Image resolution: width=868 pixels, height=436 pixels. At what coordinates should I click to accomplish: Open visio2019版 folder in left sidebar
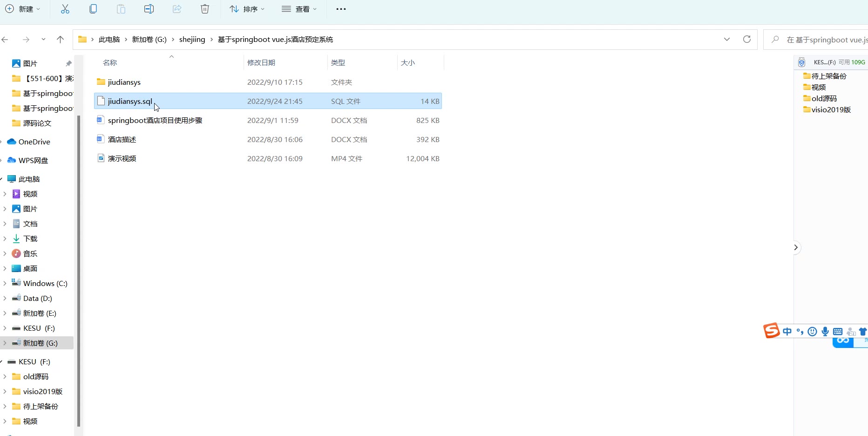(x=37, y=391)
